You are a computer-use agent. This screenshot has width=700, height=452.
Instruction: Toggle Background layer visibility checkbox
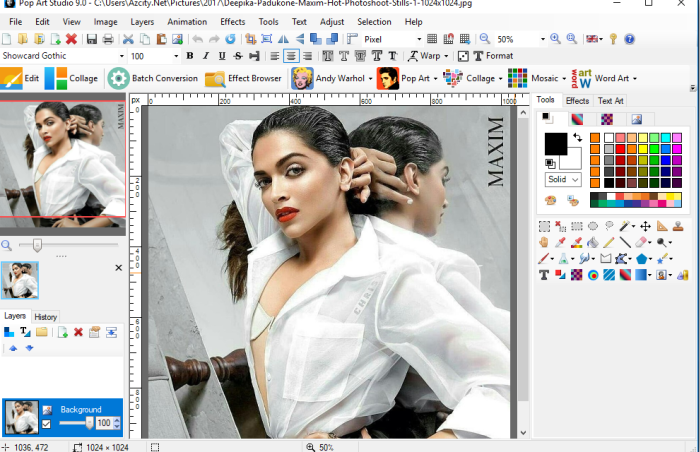[46, 424]
